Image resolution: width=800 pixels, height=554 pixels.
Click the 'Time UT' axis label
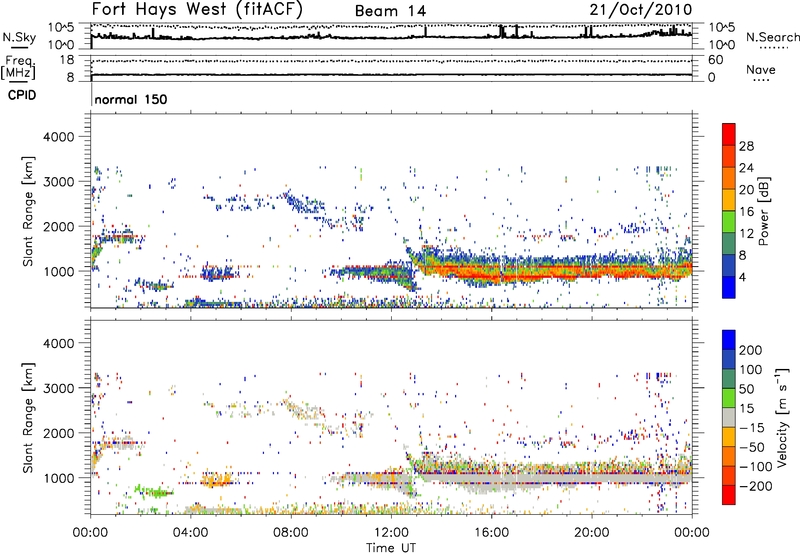(391, 548)
